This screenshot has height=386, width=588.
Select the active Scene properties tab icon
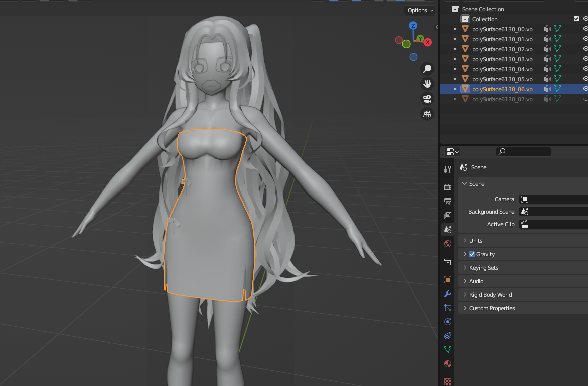pos(448,230)
